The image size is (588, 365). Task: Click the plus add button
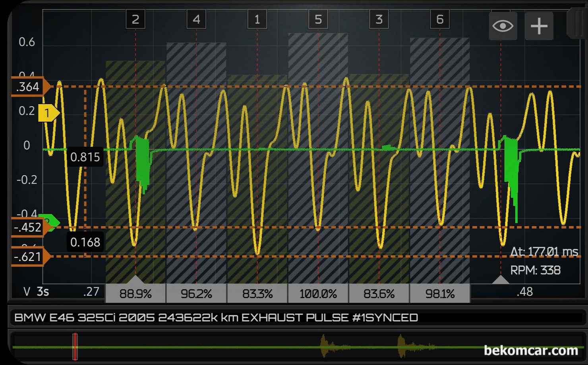539,26
